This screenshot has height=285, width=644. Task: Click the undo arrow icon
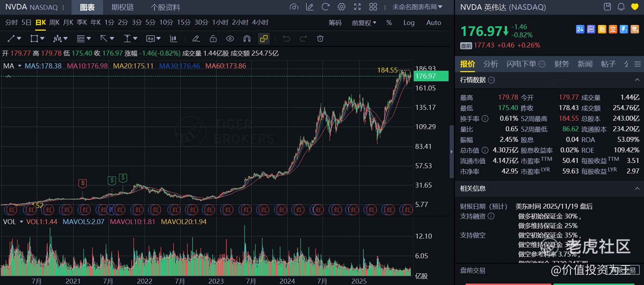pos(287,39)
